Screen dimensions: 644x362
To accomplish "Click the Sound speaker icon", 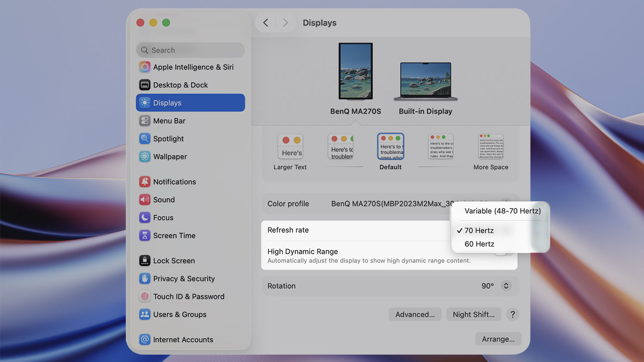I will coord(145,199).
